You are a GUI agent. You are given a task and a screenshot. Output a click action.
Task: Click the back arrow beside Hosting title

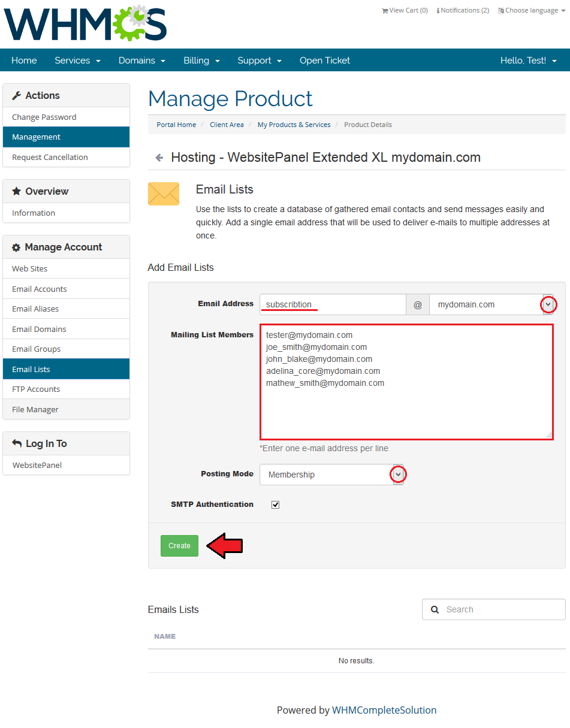pyautogui.click(x=159, y=158)
